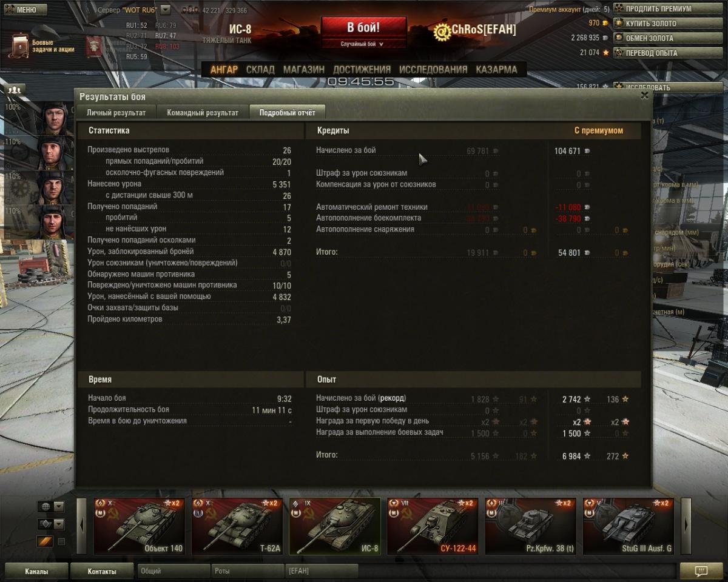This screenshot has width=728, height=582.
Task: Open Боевые задачи и акции missions icon
Action: (21, 45)
